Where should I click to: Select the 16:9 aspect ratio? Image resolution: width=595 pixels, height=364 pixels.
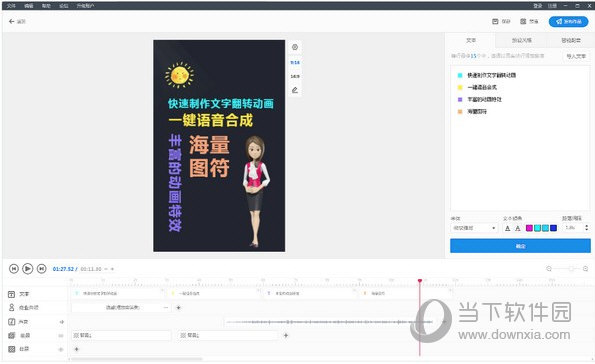295,76
